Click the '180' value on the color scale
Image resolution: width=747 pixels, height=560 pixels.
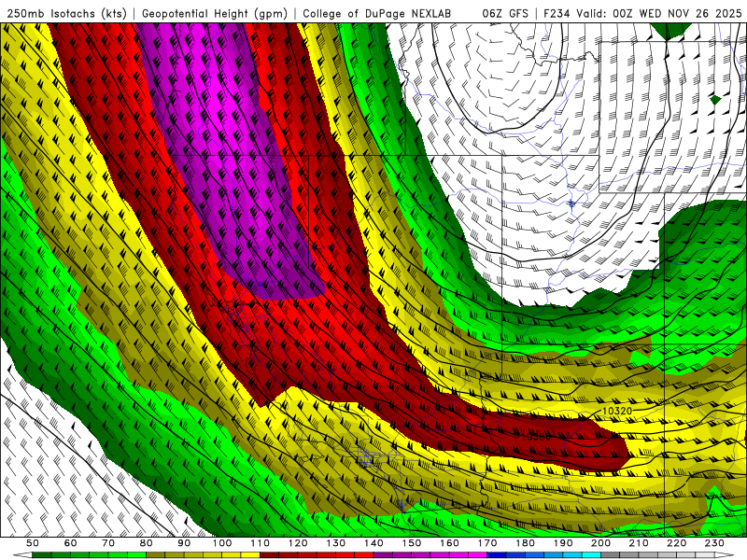coord(525,543)
